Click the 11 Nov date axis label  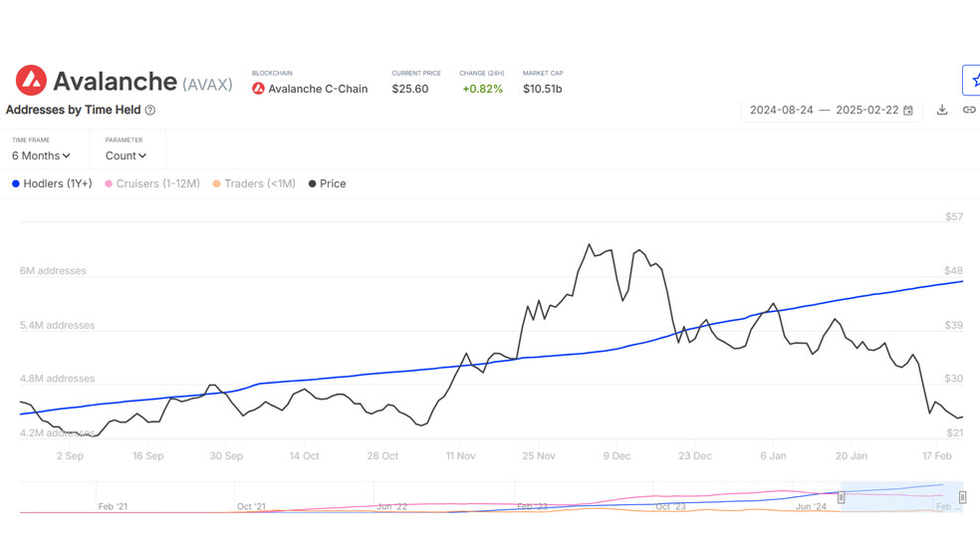pyautogui.click(x=461, y=456)
